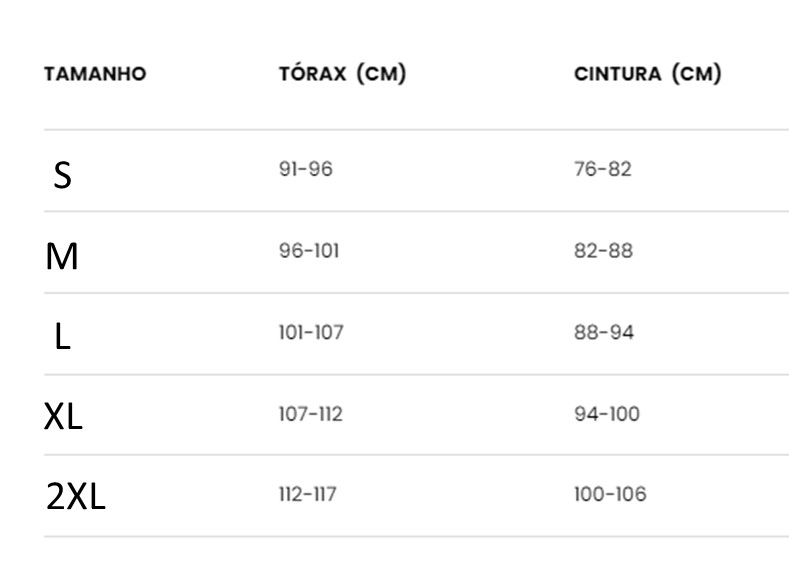The height and width of the screenshot is (581, 789).
Task: Select the L size label
Action: pos(62,336)
